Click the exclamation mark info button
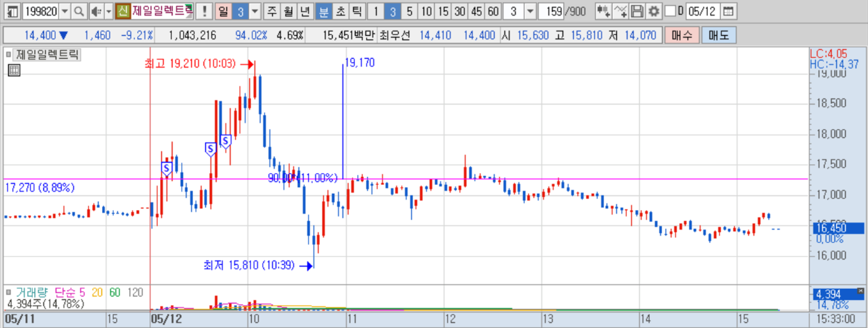Image resolution: width=868 pixels, height=328 pixels. click(204, 11)
